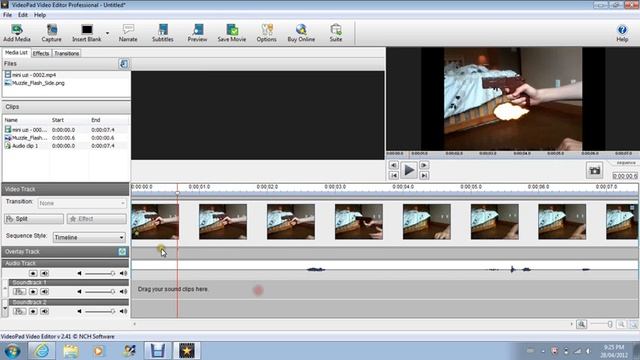
Task: Open the Sequence Style dropdown
Action: [89, 237]
